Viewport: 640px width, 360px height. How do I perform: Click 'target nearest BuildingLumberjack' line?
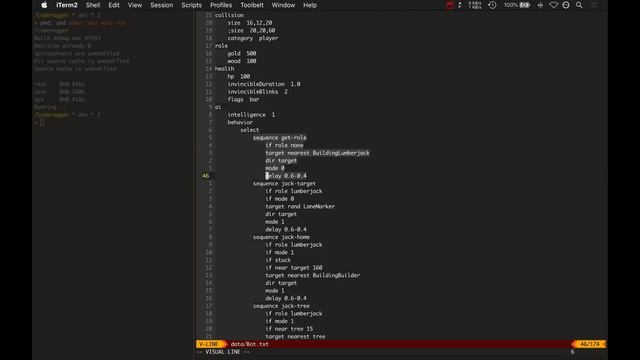tap(317, 153)
